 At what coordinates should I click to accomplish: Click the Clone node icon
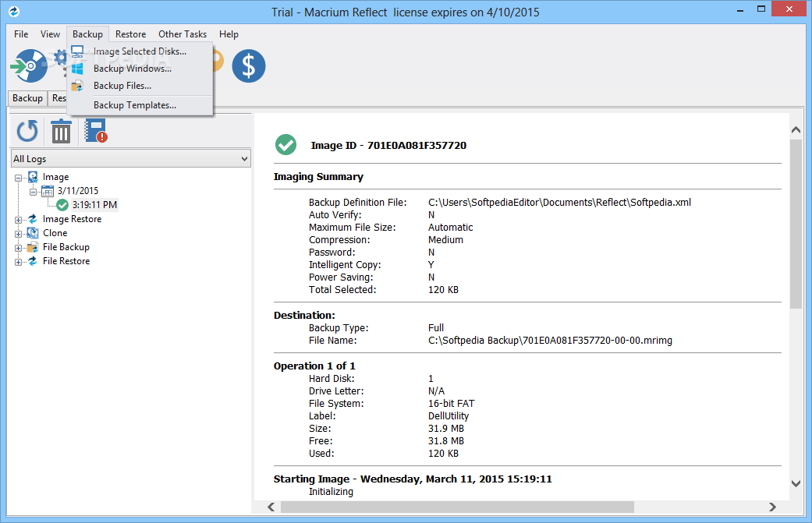33,233
